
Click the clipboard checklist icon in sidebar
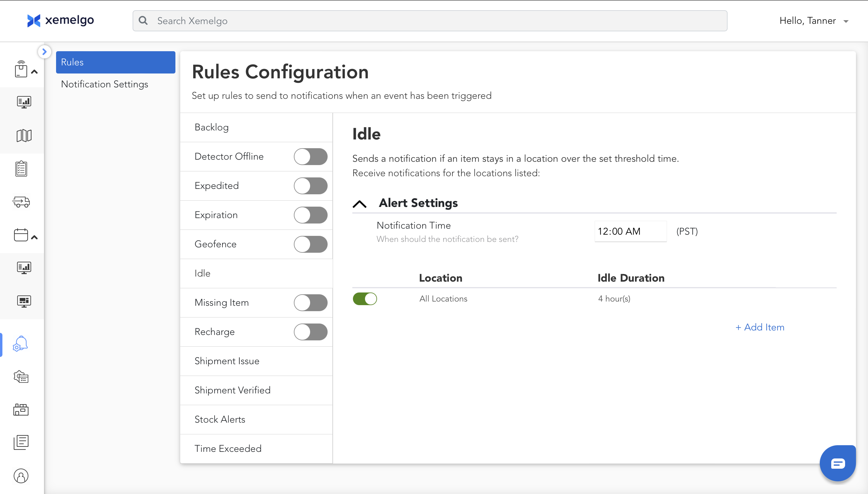click(x=21, y=169)
